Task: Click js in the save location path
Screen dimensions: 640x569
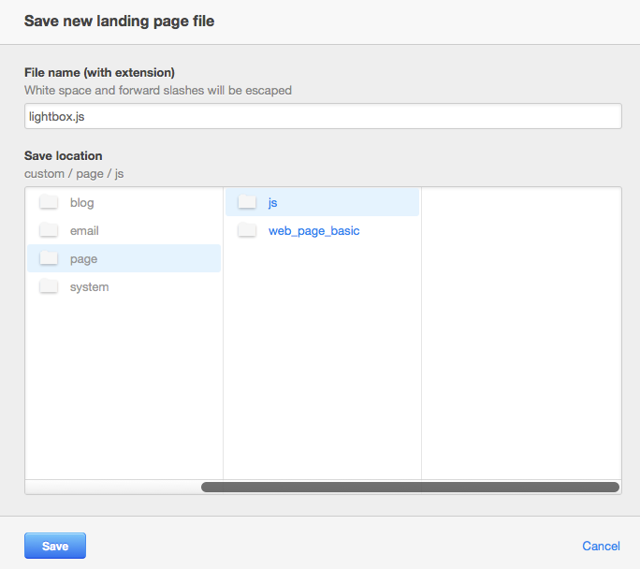Action: (119, 174)
